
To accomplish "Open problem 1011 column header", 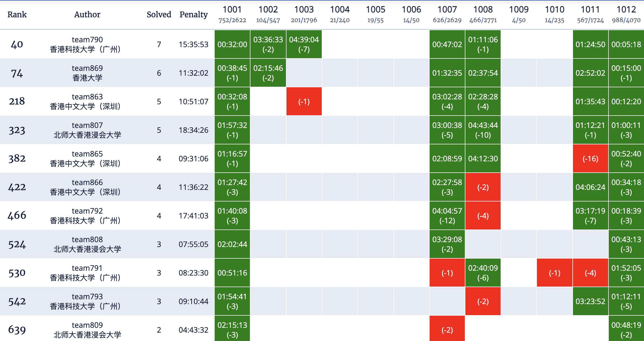I will coord(590,15).
